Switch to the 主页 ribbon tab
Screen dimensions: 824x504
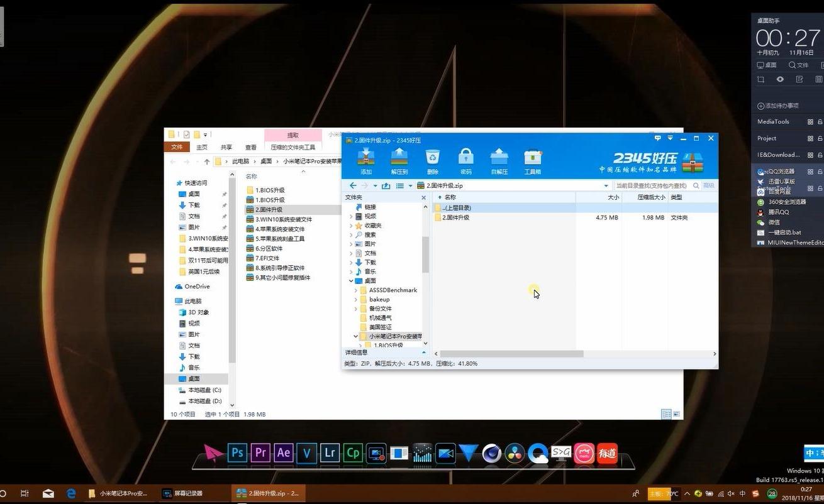coord(202,147)
